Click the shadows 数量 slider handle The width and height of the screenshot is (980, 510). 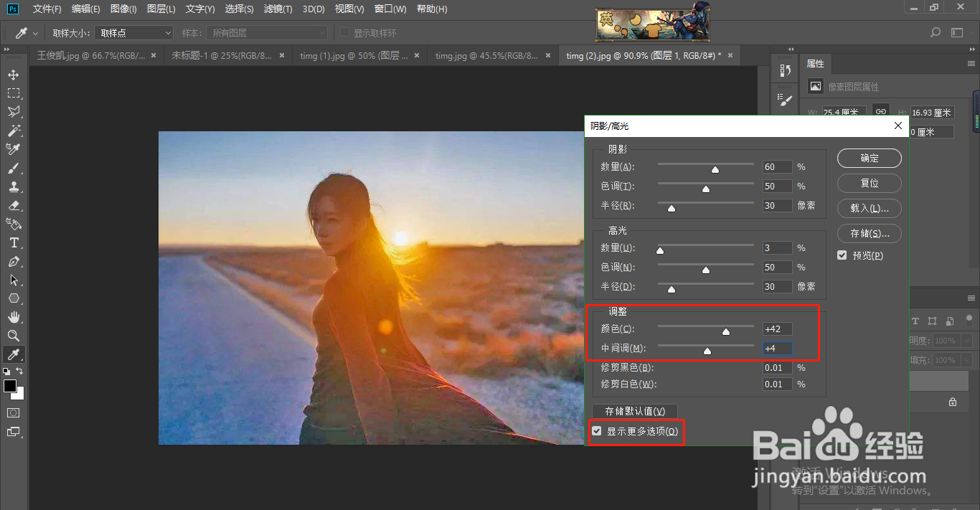click(x=715, y=169)
